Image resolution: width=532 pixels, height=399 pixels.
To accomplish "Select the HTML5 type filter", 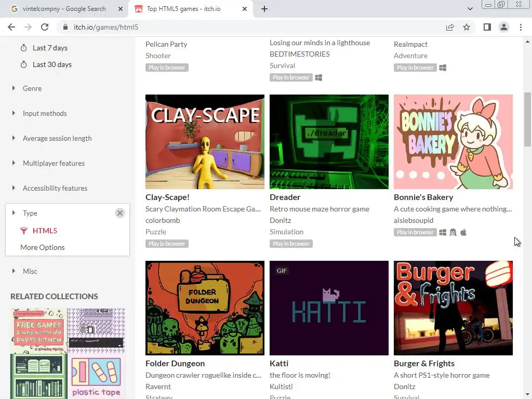I will [45, 231].
